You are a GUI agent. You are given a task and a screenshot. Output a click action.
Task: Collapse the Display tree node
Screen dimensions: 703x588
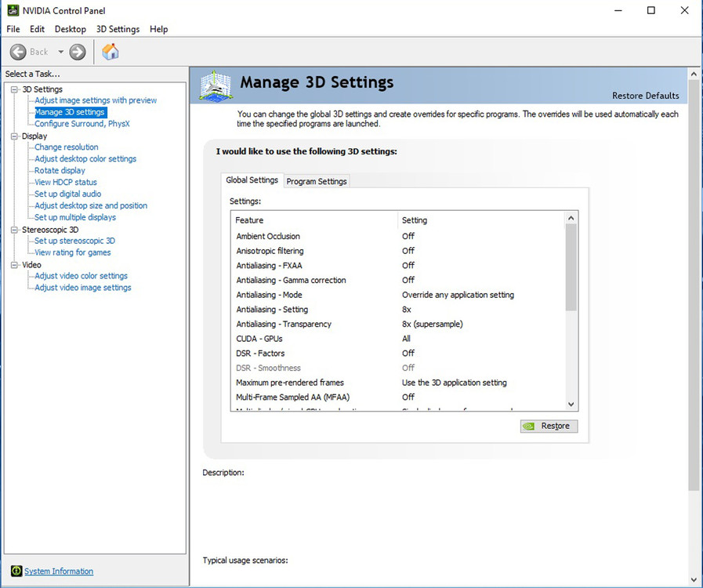(14, 136)
